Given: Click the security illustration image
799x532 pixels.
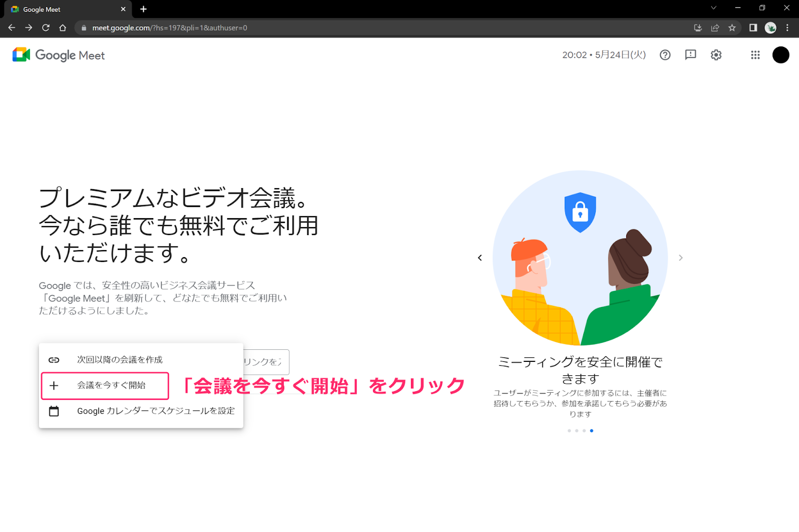Looking at the screenshot, I should [x=580, y=258].
